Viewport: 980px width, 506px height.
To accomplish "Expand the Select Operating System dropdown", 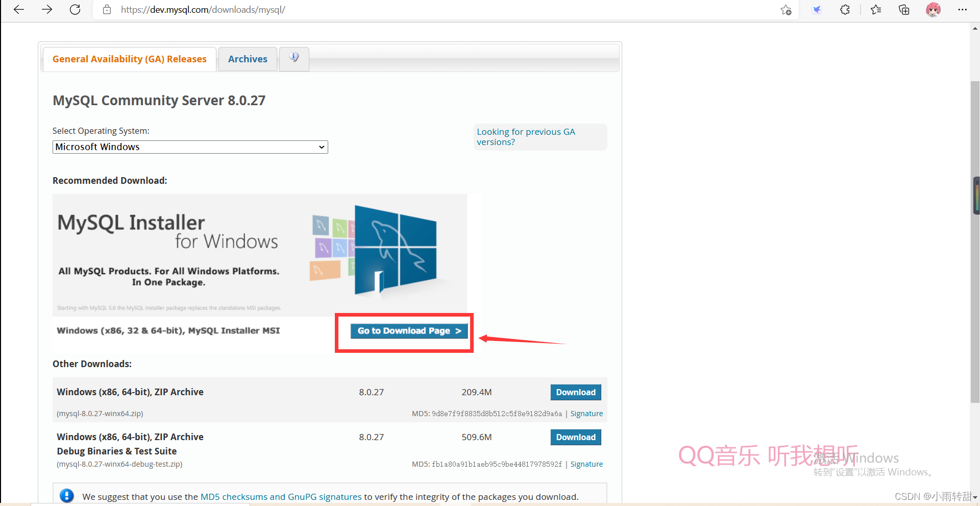I will pyautogui.click(x=190, y=147).
